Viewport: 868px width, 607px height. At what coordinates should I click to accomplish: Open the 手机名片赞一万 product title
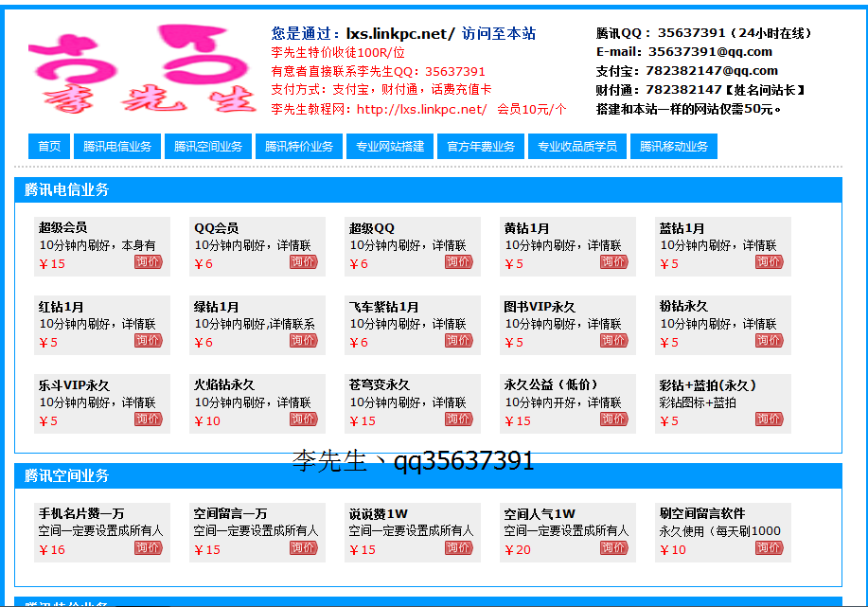(x=81, y=513)
